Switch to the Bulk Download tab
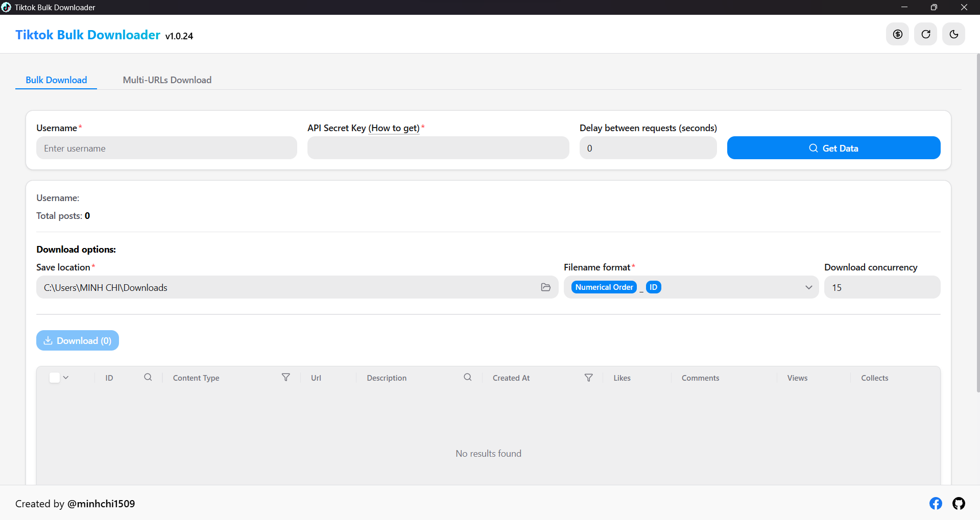The image size is (980, 520). [56, 80]
